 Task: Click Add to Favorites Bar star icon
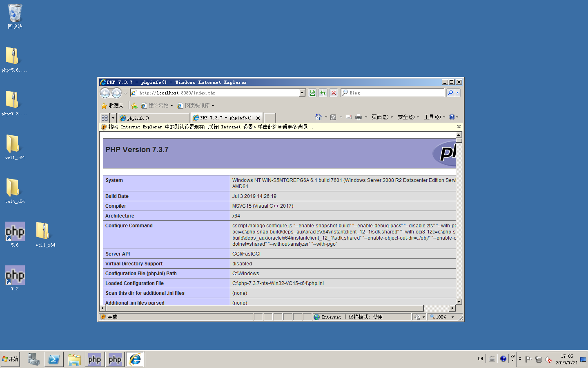[x=134, y=106]
